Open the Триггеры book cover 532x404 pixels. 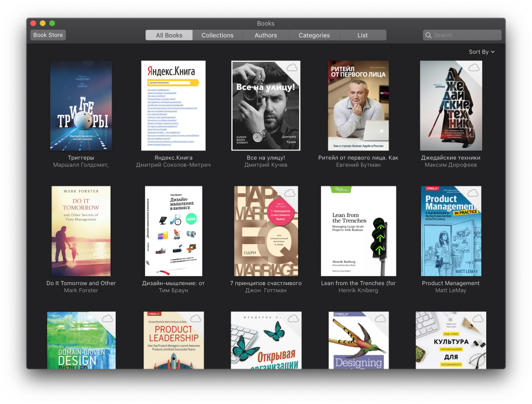81,105
